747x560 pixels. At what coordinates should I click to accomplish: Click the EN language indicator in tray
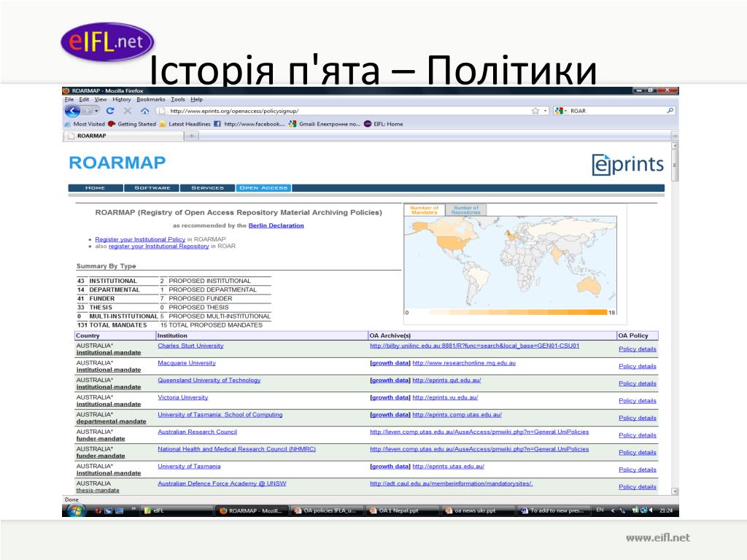[600, 510]
